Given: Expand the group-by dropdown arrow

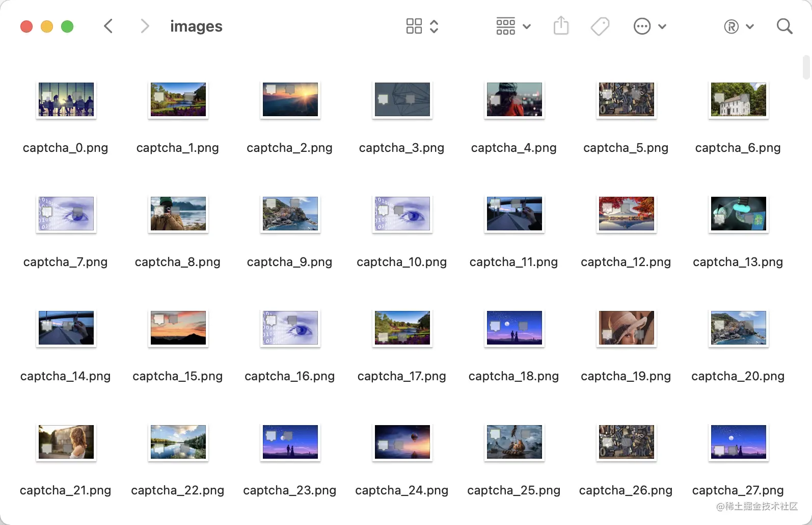Looking at the screenshot, I should (x=527, y=27).
